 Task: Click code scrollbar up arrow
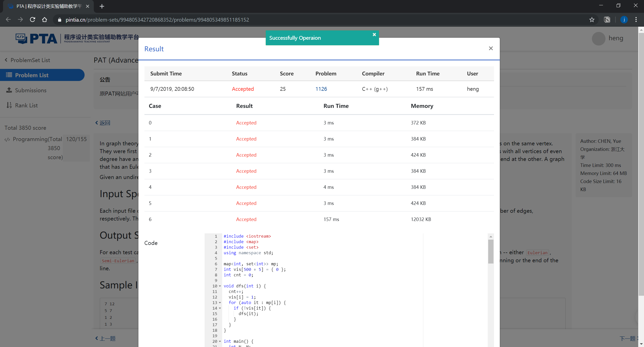coord(491,236)
